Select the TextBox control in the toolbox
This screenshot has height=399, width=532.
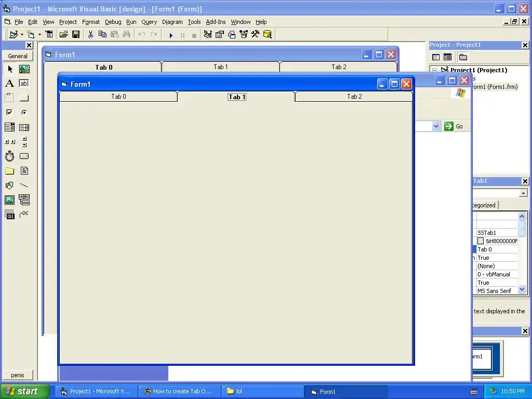point(24,84)
